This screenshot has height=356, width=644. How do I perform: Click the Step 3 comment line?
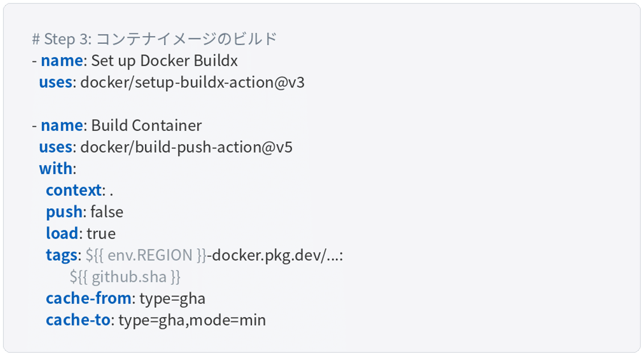[154, 39]
